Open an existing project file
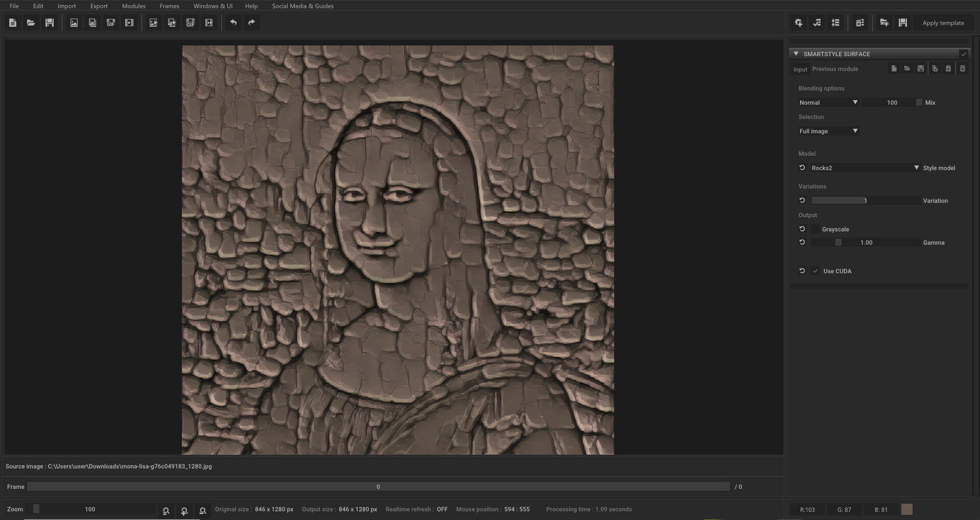980x520 pixels. pos(31,22)
